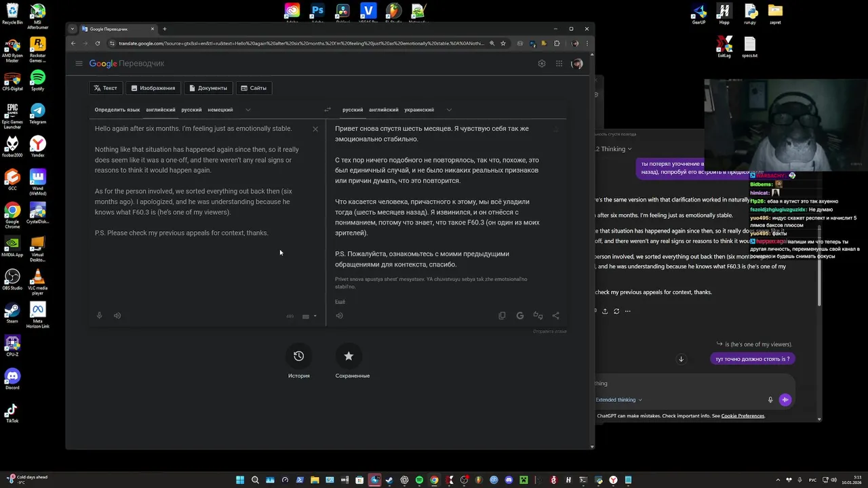Open Chrome extensions puzzle icon

(x=557, y=43)
